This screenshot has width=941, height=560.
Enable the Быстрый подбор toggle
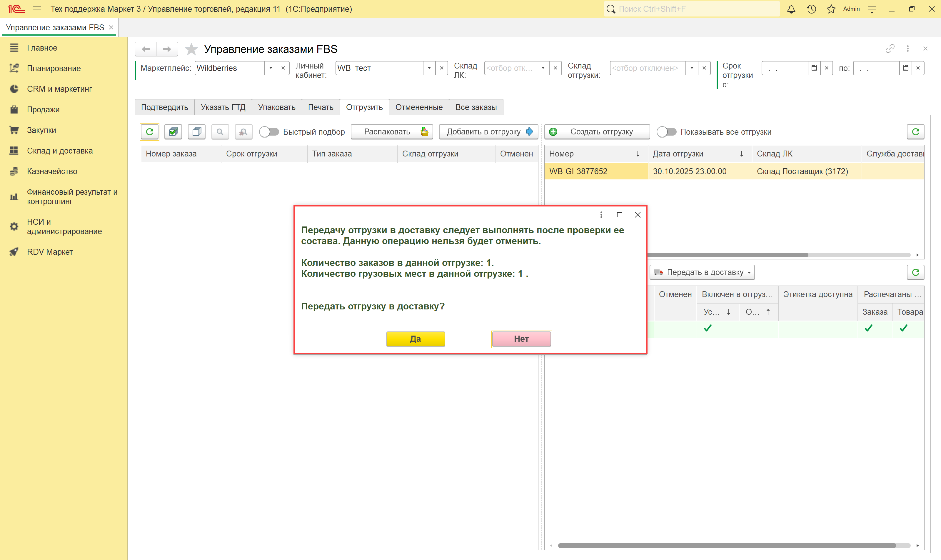coord(269,132)
